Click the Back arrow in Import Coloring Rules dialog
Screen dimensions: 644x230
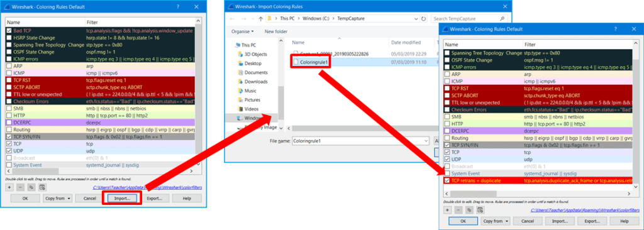click(x=232, y=19)
